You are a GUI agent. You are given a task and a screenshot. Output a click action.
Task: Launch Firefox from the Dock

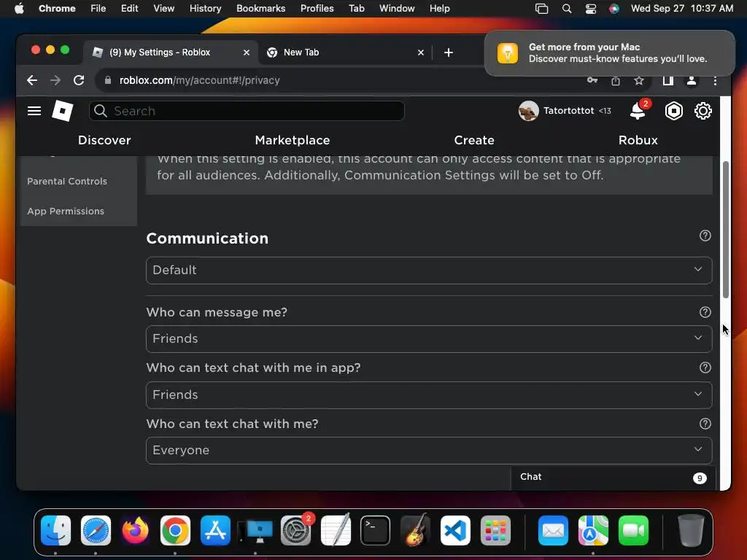pyautogui.click(x=135, y=531)
